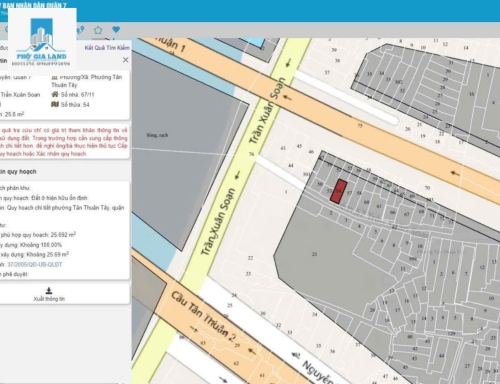The height and width of the screenshot is (384, 500).
Task: Click the red disclaimer notice text
Action: point(63,142)
